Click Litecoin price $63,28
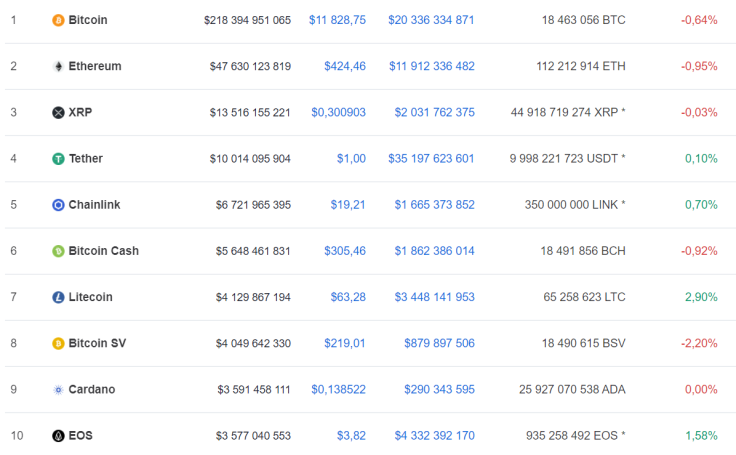This screenshot has width=736, height=455. coord(348,297)
